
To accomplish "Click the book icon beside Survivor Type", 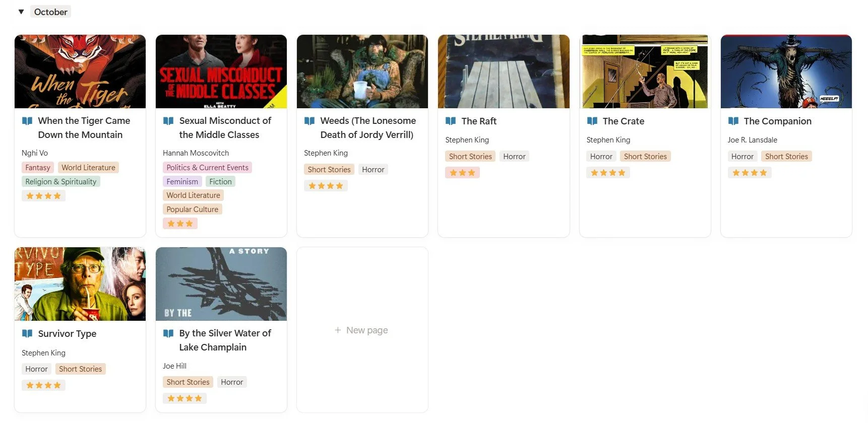I will 27,333.
